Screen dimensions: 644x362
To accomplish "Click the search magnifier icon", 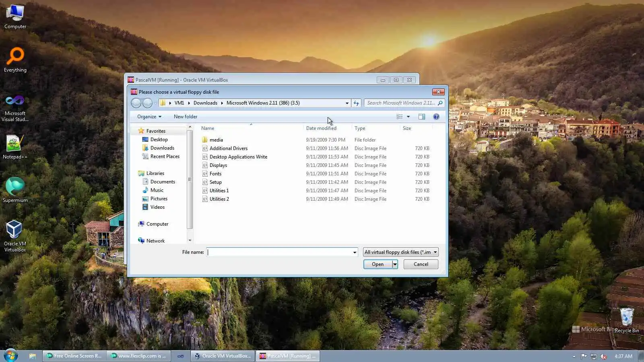I will 440,103.
